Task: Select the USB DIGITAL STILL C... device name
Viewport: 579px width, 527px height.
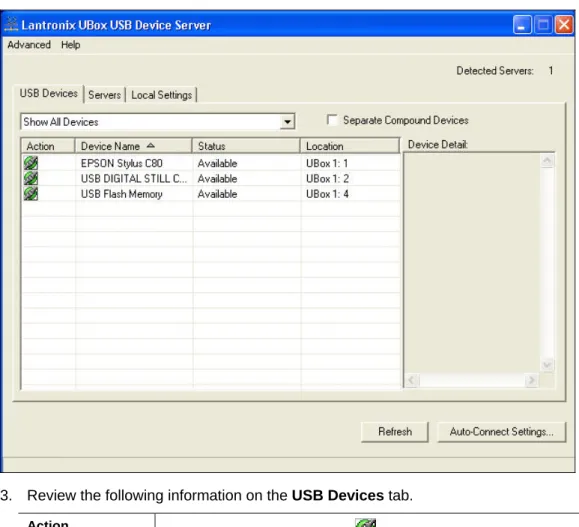Action: [x=134, y=179]
